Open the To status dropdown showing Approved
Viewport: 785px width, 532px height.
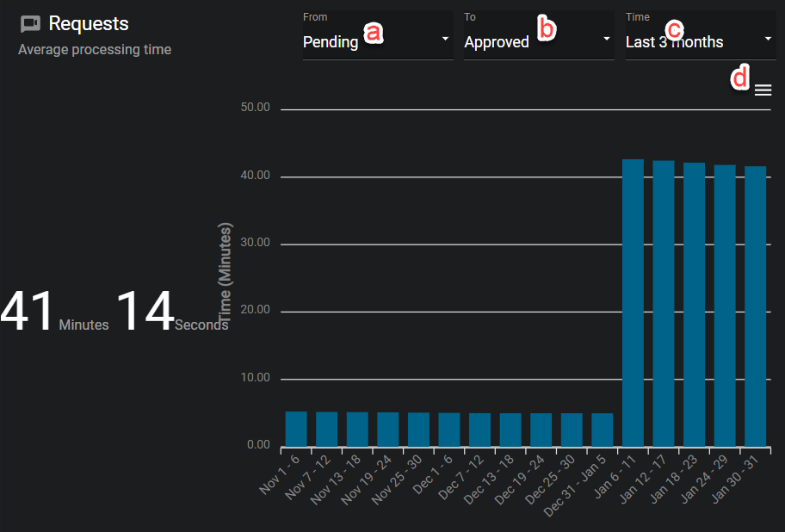pos(539,36)
